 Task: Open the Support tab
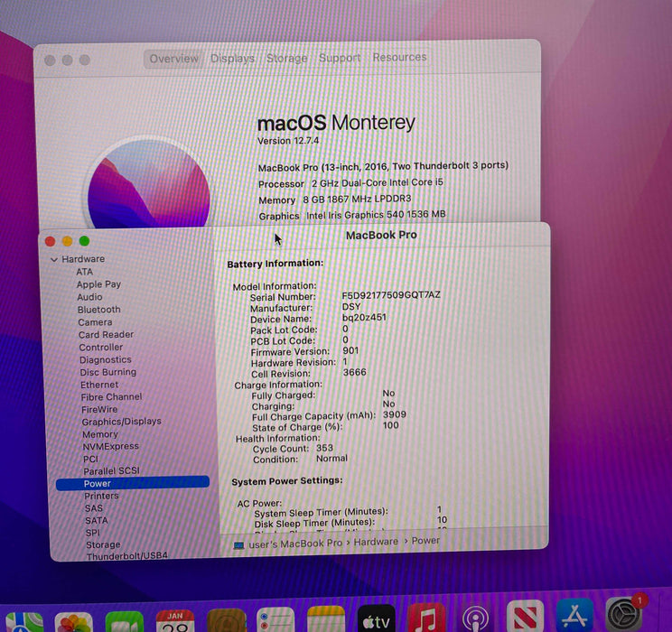(x=340, y=58)
